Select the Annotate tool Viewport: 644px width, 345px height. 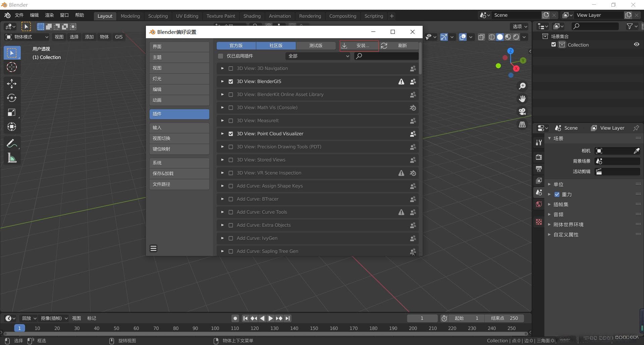pyautogui.click(x=12, y=143)
